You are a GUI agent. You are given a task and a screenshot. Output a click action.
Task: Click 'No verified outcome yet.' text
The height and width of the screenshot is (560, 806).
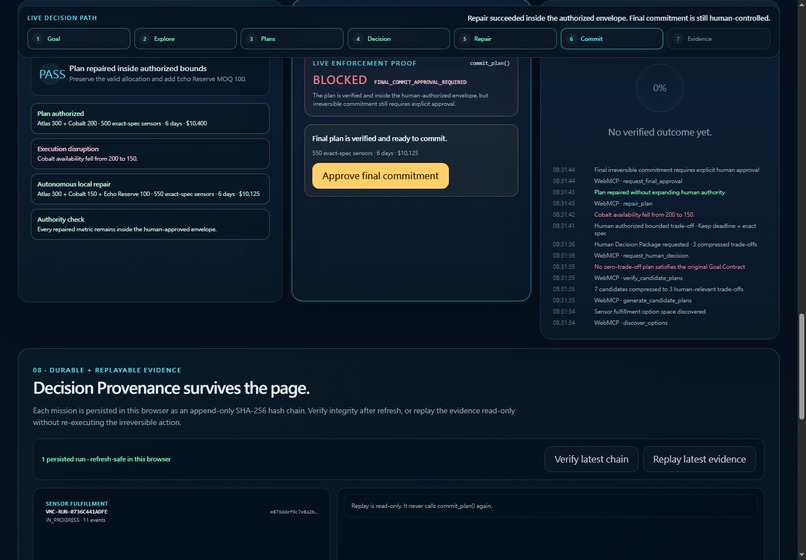(660, 132)
